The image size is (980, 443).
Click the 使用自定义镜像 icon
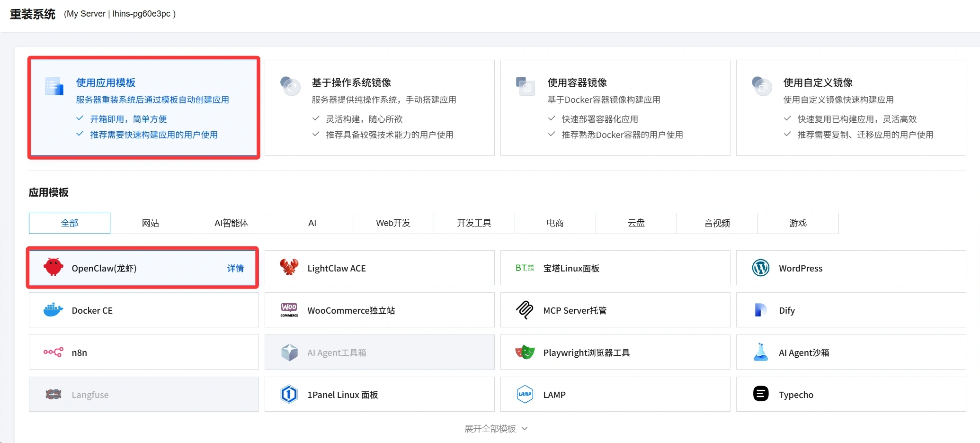762,86
